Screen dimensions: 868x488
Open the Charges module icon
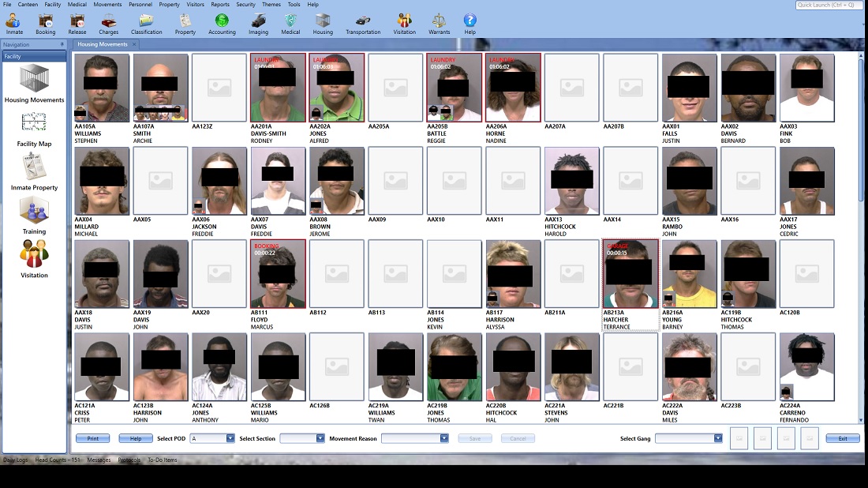109,24
